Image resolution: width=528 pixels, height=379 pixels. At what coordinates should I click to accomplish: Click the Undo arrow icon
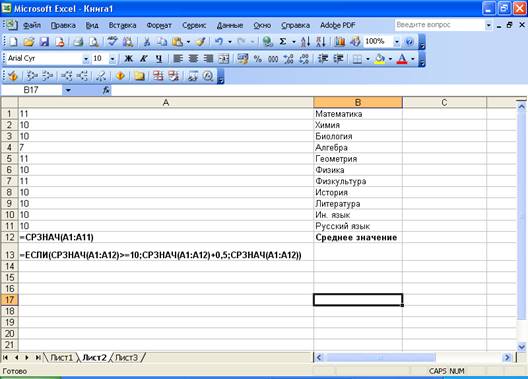(219, 42)
